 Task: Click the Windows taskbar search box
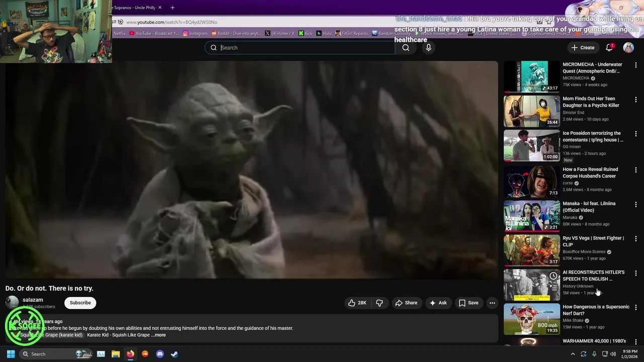pos(55,354)
